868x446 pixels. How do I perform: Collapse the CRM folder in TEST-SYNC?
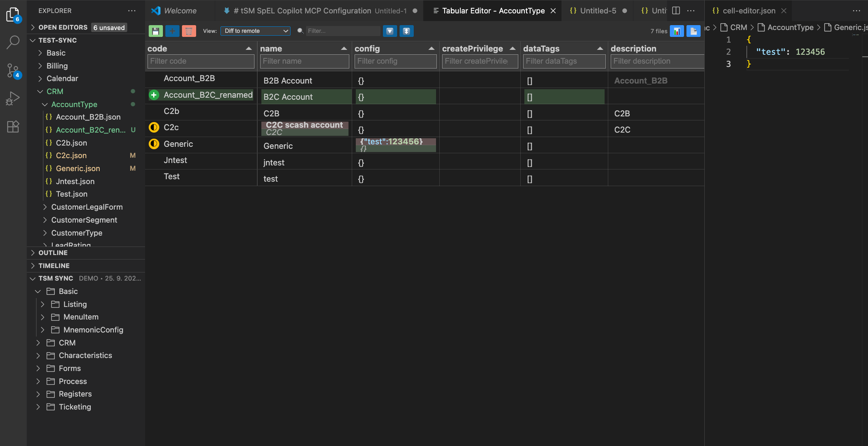[55, 91]
